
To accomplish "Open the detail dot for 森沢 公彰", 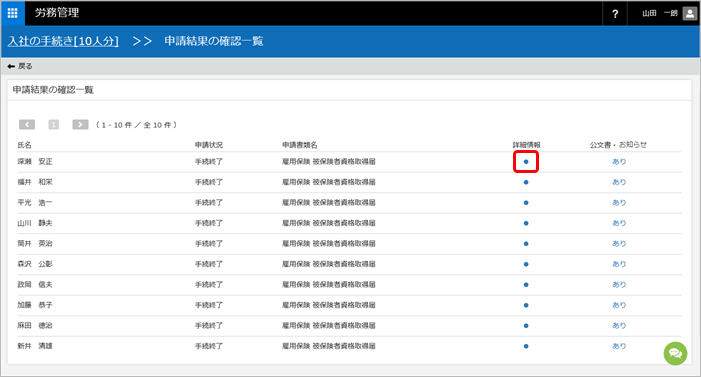I will (x=526, y=264).
